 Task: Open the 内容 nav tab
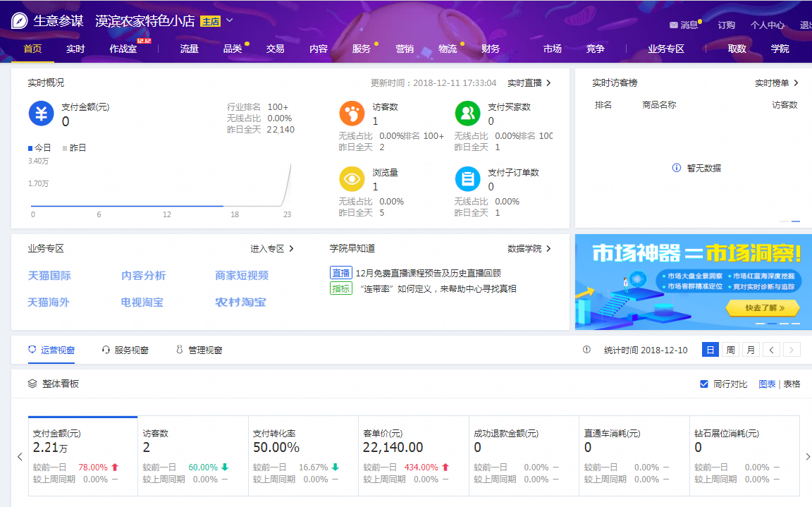(319, 49)
